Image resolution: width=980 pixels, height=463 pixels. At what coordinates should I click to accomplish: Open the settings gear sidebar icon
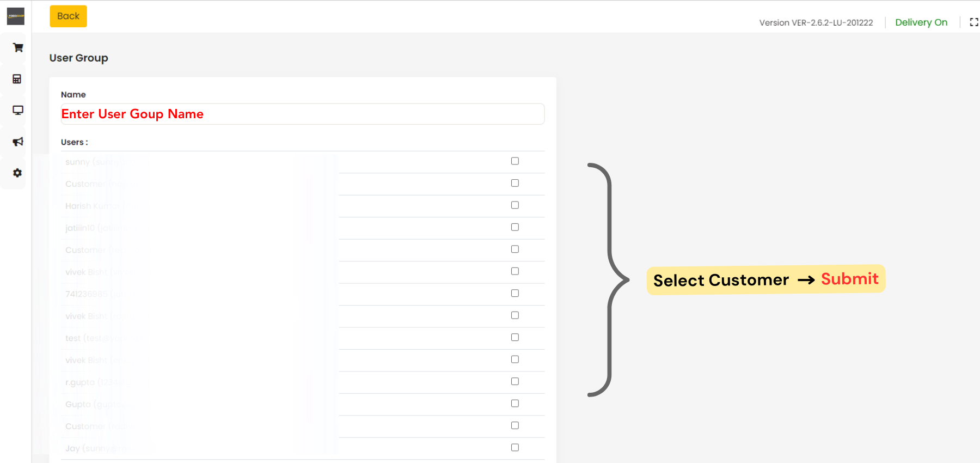point(17,173)
